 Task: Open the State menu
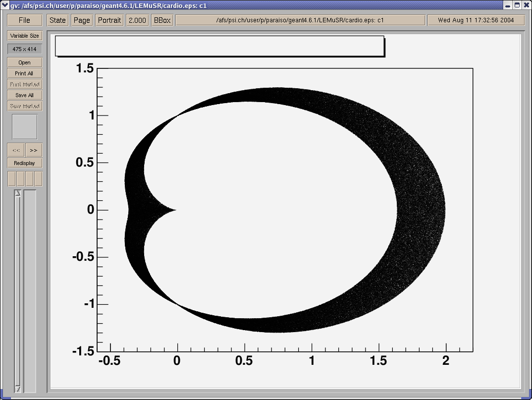tap(57, 20)
